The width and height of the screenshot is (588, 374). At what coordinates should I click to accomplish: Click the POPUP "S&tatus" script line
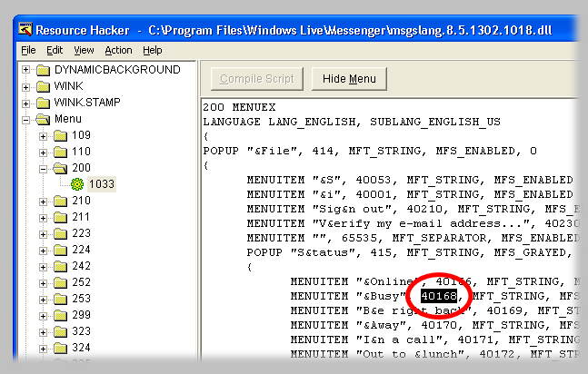click(410, 252)
